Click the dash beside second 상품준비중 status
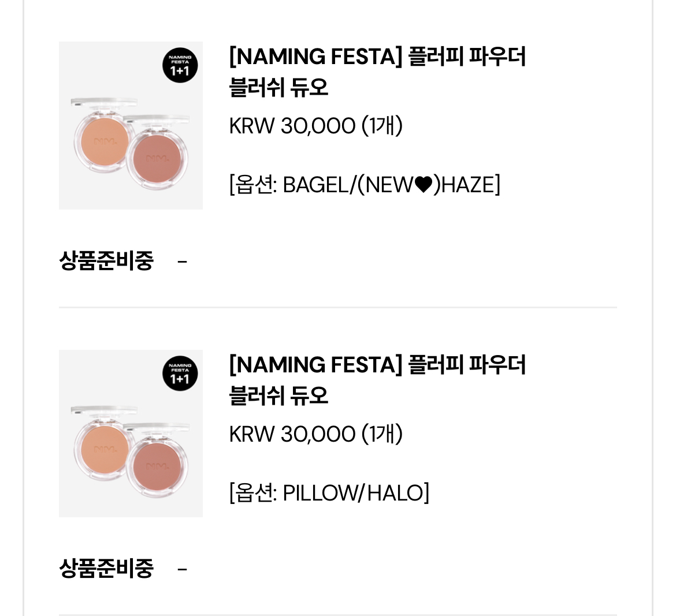The image size is (676, 616). (183, 569)
